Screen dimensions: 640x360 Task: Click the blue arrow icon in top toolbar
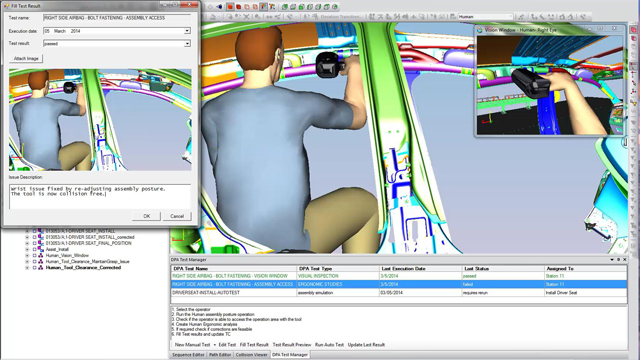[220, 7]
